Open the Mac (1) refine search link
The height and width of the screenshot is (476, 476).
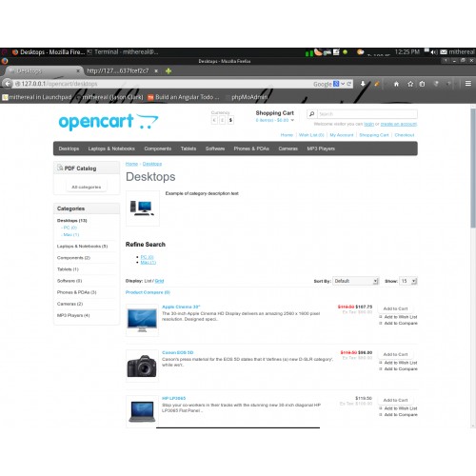coord(149,263)
